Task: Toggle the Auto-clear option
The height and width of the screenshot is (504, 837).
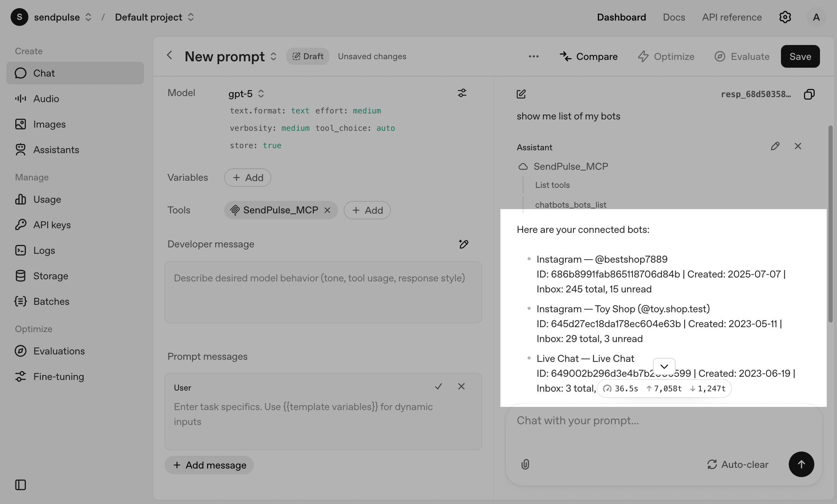Action: point(738,464)
